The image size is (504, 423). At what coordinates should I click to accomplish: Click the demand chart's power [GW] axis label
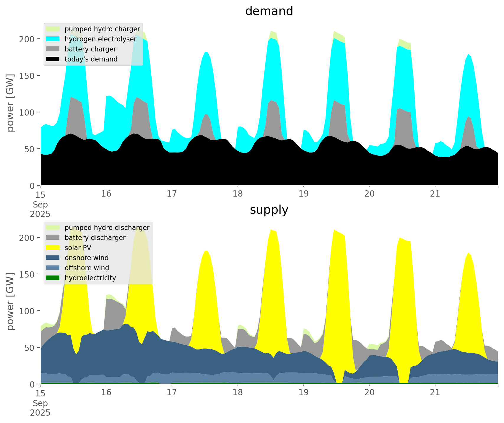pos(10,103)
